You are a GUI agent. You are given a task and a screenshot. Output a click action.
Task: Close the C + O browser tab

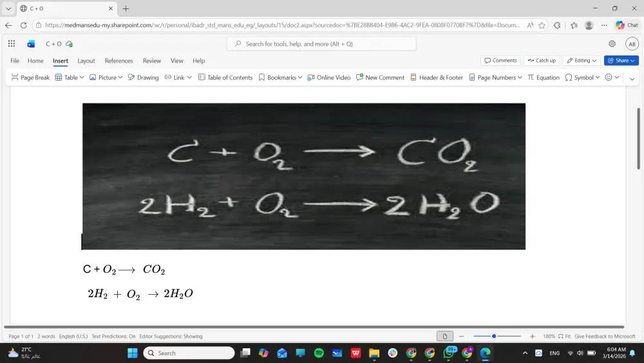pos(111,8)
